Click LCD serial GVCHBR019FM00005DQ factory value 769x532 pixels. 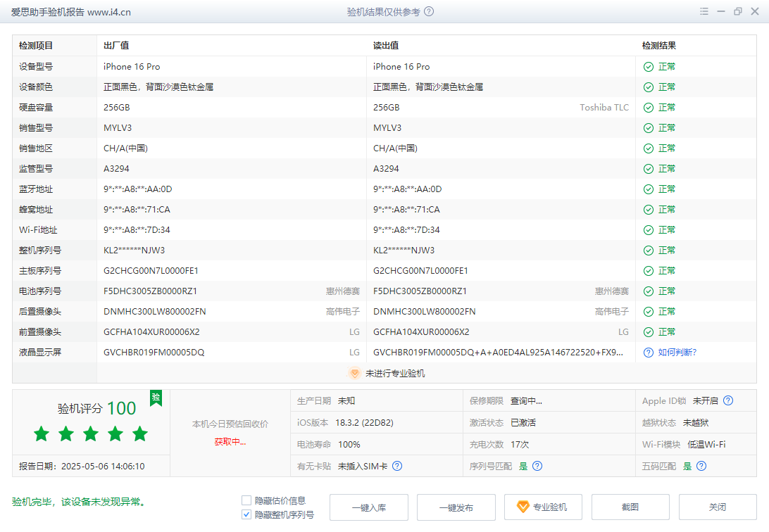pyautogui.click(x=154, y=353)
